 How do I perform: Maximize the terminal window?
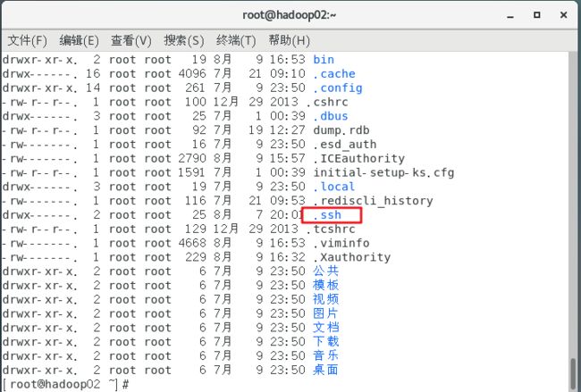click(x=536, y=15)
